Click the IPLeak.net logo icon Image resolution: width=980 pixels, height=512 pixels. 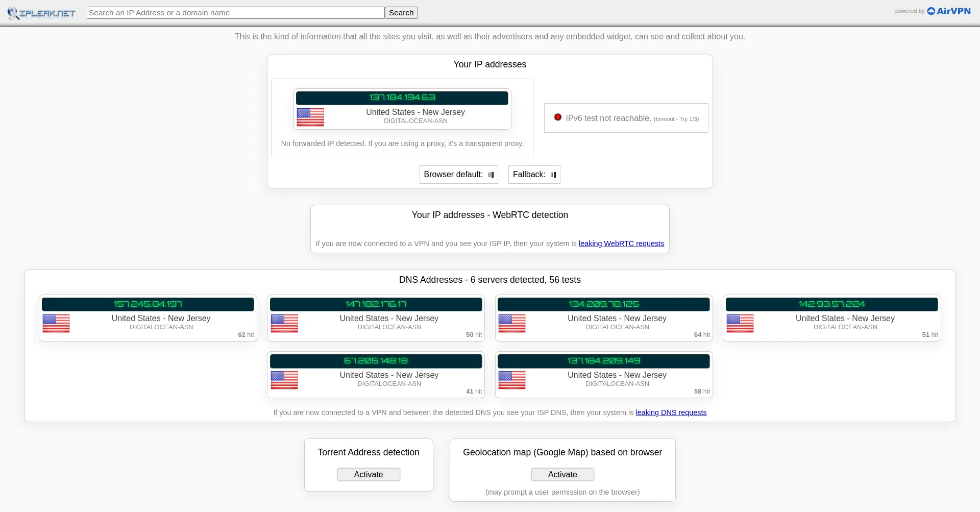click(13, 12)
